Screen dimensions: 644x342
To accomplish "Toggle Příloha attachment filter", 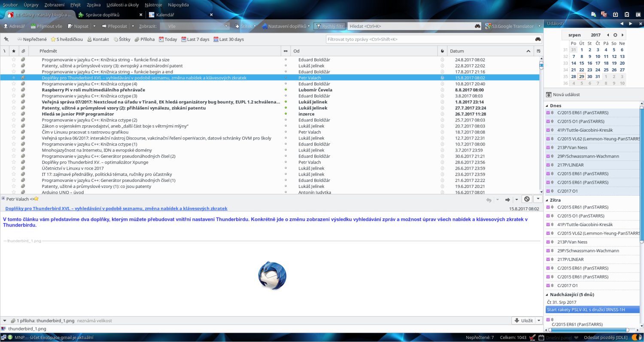I will pyautogui.click(x=144, y=39).
